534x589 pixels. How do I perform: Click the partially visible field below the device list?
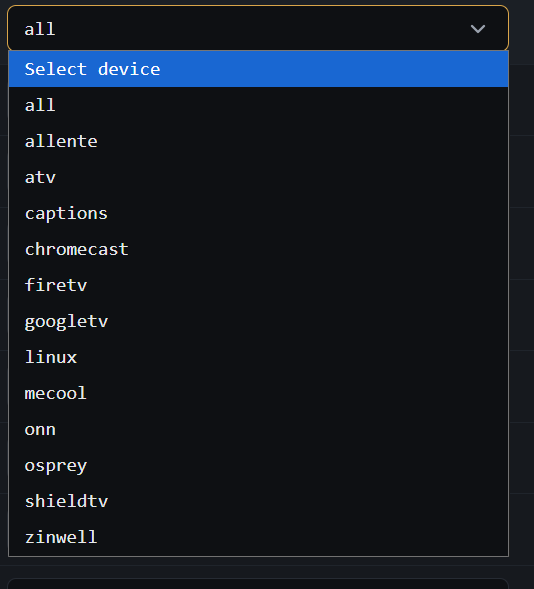[258, 584]
